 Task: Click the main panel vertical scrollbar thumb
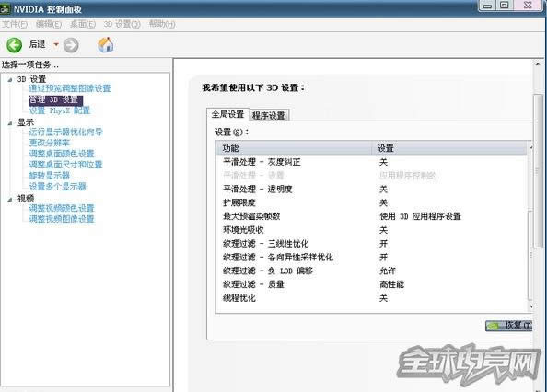click(x=538, y=171)
